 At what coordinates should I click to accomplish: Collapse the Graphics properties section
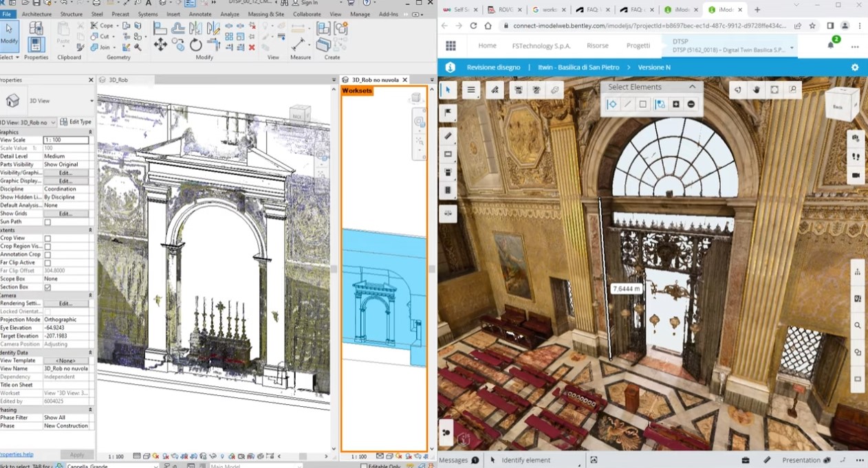click(x=90, y=132)
